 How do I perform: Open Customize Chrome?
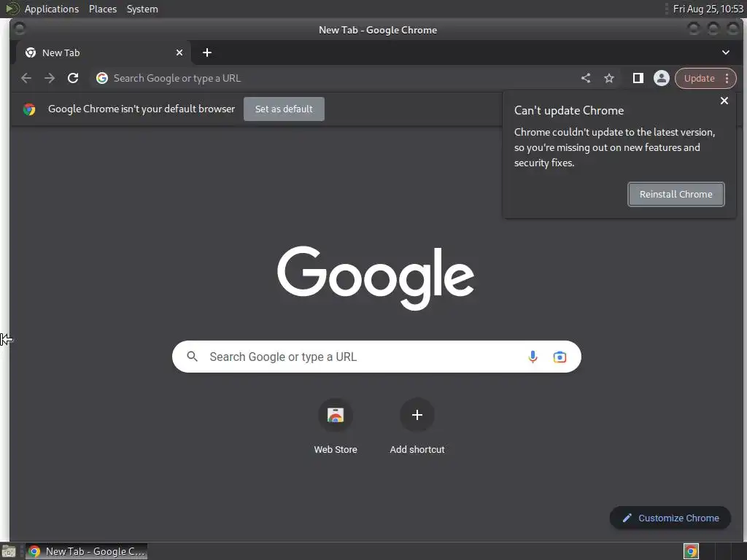pyautogui.click(x=670, y=518)
